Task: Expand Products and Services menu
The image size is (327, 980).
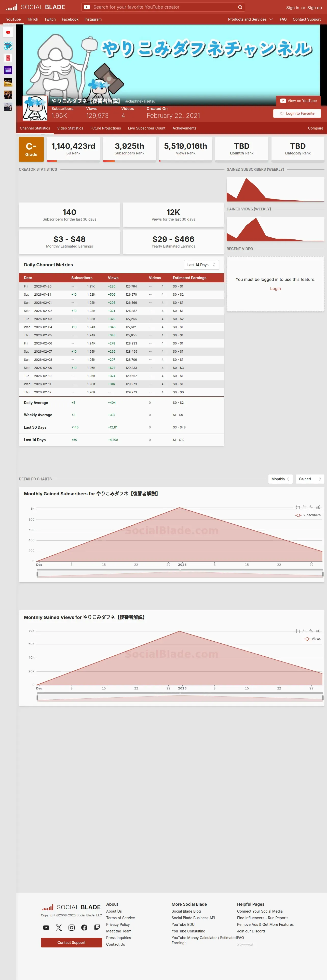Action: [x=251, y=19]
